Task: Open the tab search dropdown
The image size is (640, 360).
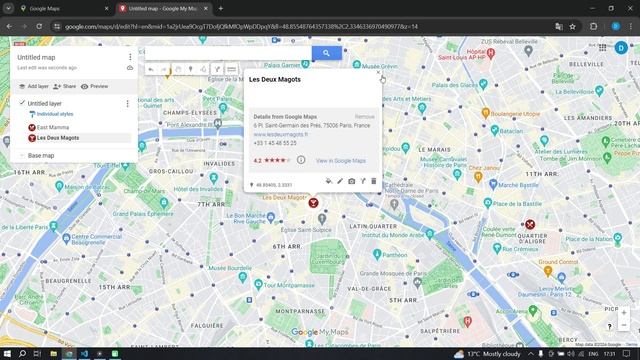Action: tap(8, 9)
